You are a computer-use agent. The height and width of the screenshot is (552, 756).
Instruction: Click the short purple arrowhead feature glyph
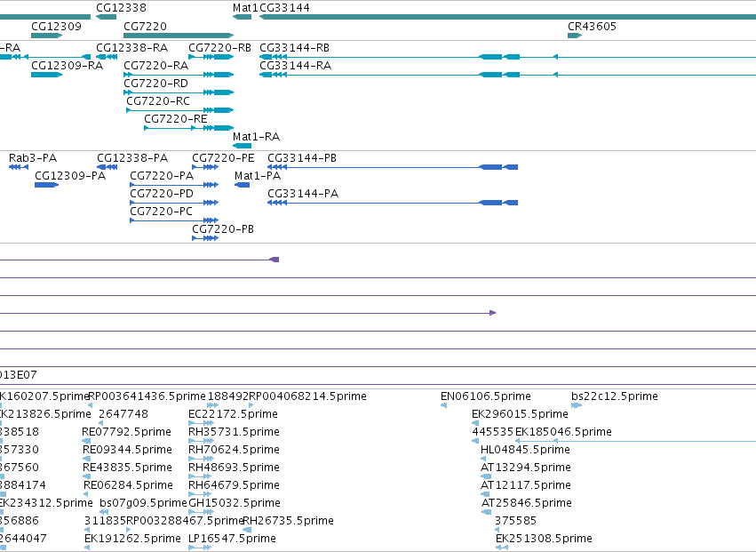coord(493,313)
